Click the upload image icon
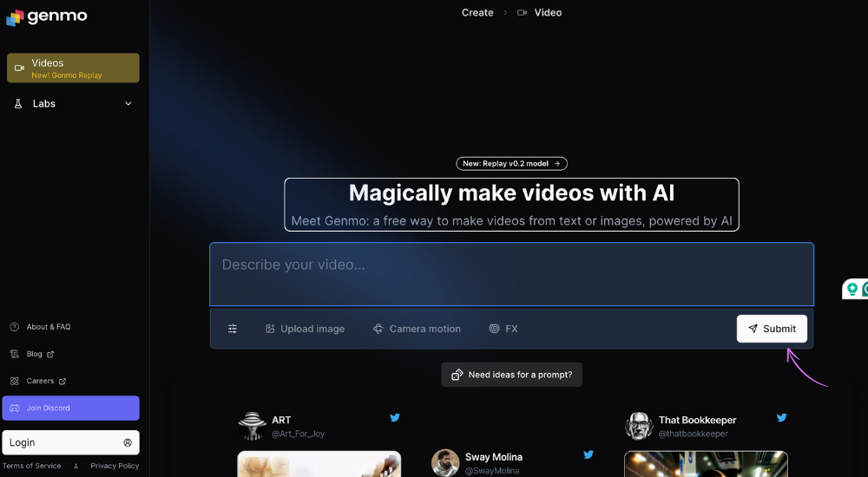 270,329
